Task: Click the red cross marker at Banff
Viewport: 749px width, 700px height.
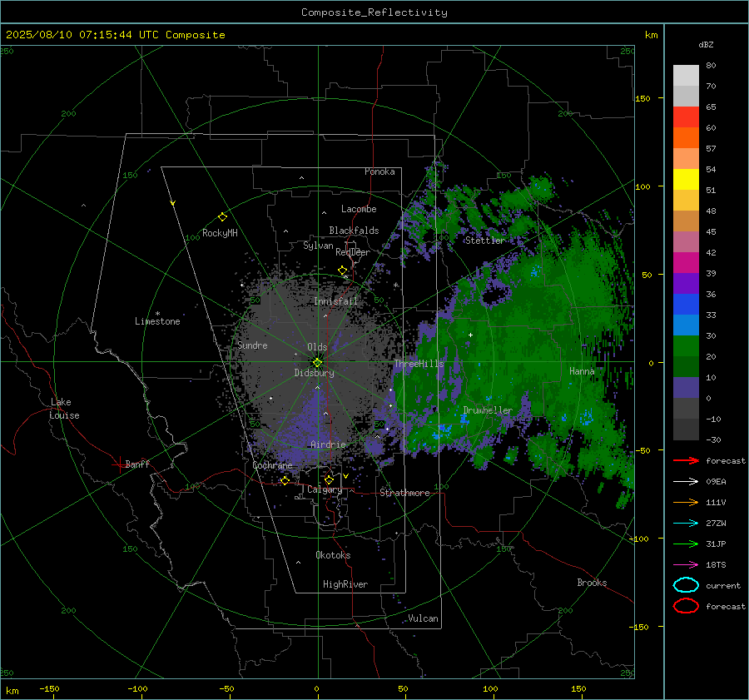Action: 119,464
